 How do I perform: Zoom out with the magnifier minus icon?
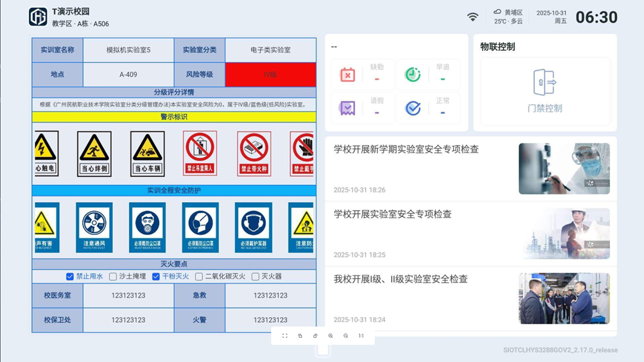coord(345,336)
